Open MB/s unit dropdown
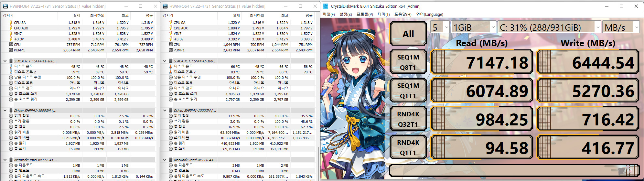The width and height of the screenshot is (644, 181). [621, 27]
